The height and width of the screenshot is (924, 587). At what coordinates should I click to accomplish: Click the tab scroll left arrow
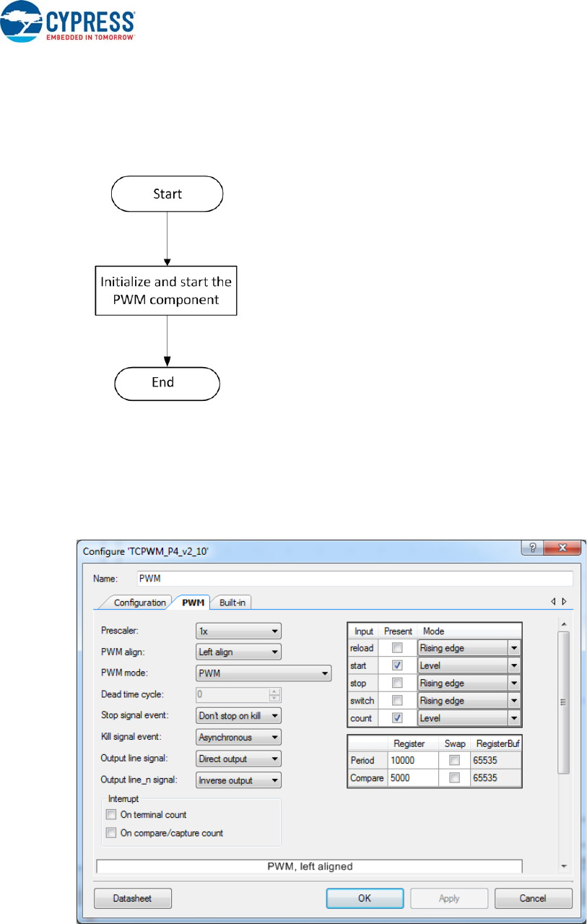[x=553, y=601]
